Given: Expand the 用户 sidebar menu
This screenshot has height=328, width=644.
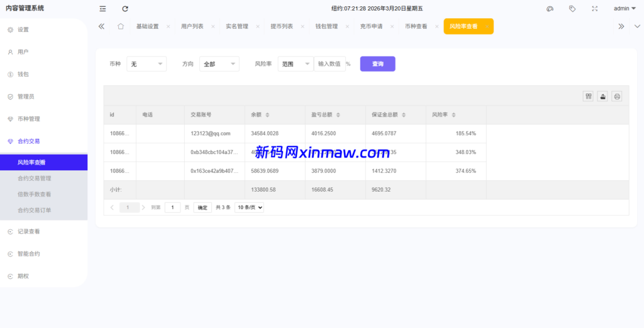Looking at the screenshot, I should 43,52.
